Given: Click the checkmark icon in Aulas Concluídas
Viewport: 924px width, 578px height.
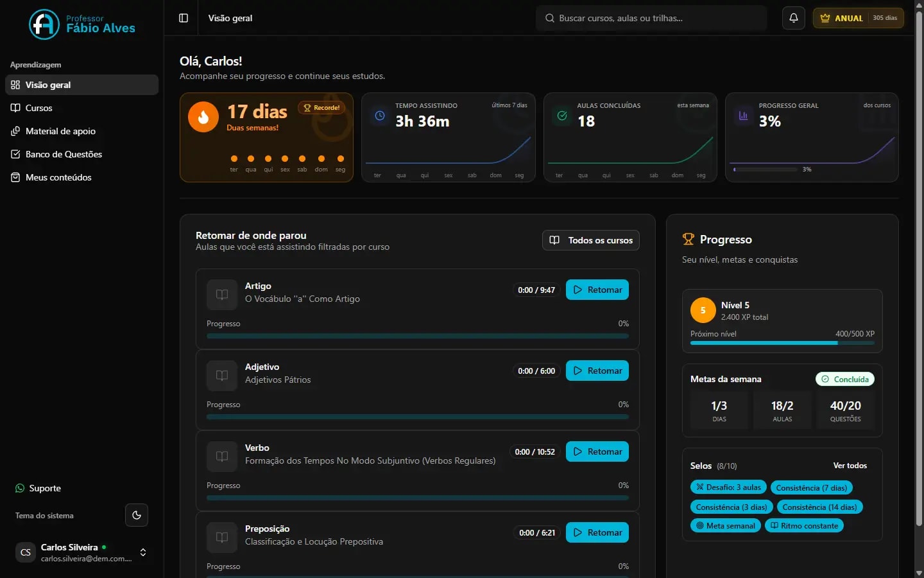Looking at the screenshot, I should click(562, 116).
